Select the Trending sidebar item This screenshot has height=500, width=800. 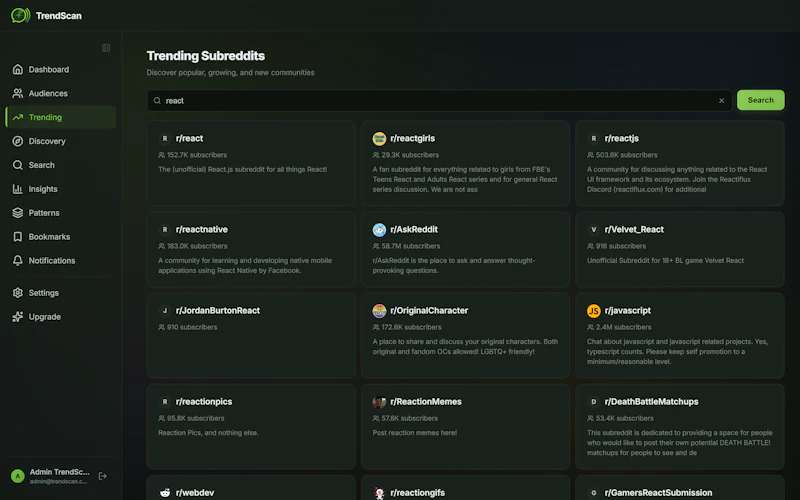click(60, 117)
